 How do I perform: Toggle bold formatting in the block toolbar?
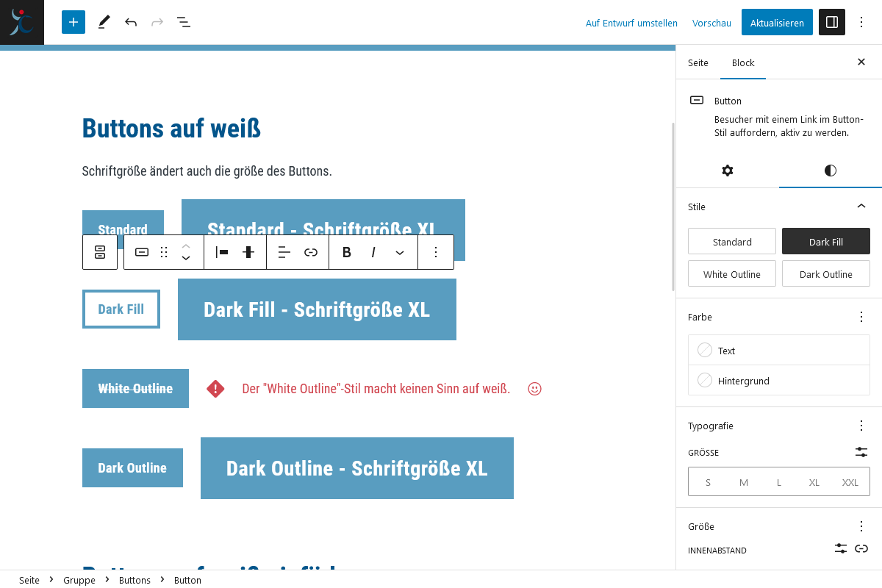[x=346, y=252]
